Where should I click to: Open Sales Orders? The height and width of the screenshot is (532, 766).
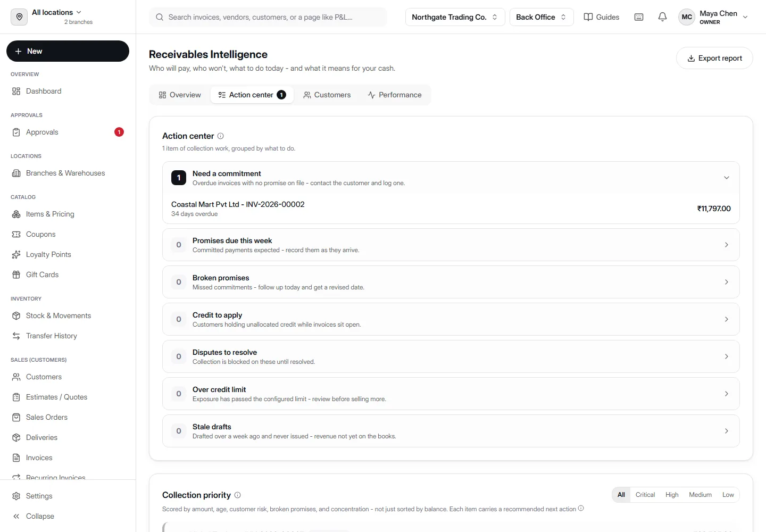point(68,418)
